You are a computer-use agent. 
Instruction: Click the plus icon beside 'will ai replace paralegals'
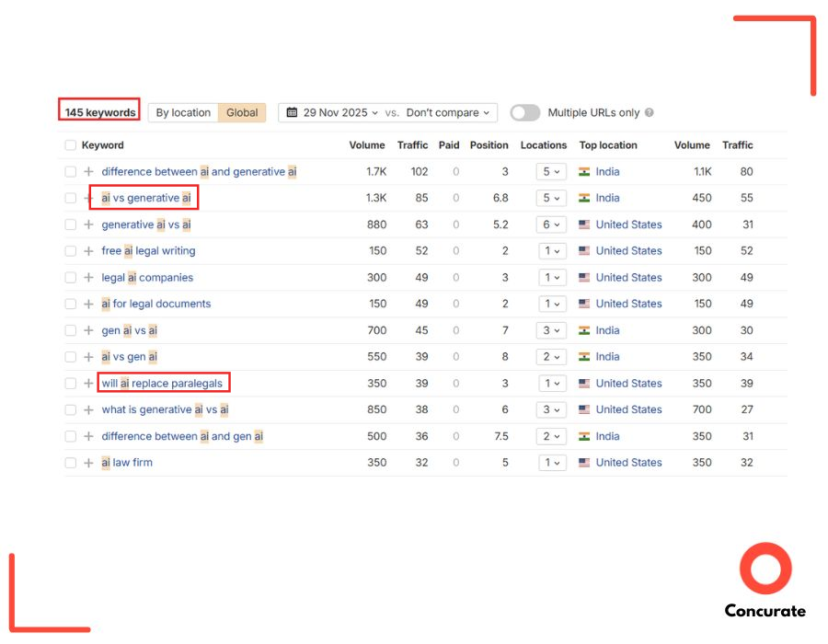click(x=87, y=383)
